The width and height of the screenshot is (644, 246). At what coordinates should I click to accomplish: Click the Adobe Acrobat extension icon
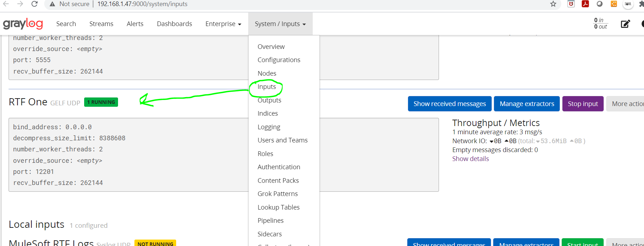click(x=585, y=4)
